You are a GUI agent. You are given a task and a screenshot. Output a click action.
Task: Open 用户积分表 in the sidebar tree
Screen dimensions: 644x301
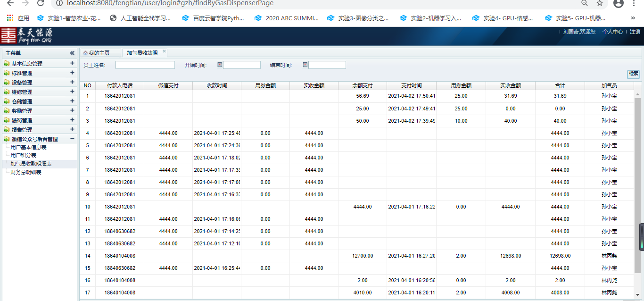pyautogui.click(x=24, y=156)
